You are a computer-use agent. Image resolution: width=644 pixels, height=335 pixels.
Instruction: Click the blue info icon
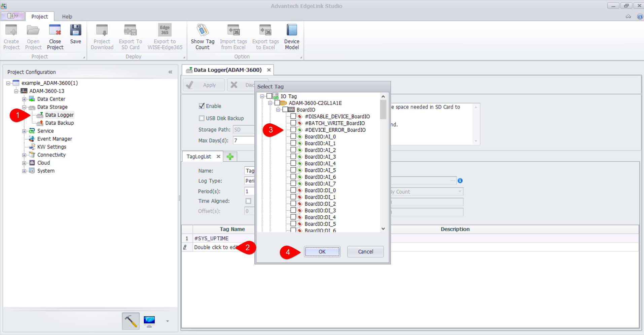(460, 181)
